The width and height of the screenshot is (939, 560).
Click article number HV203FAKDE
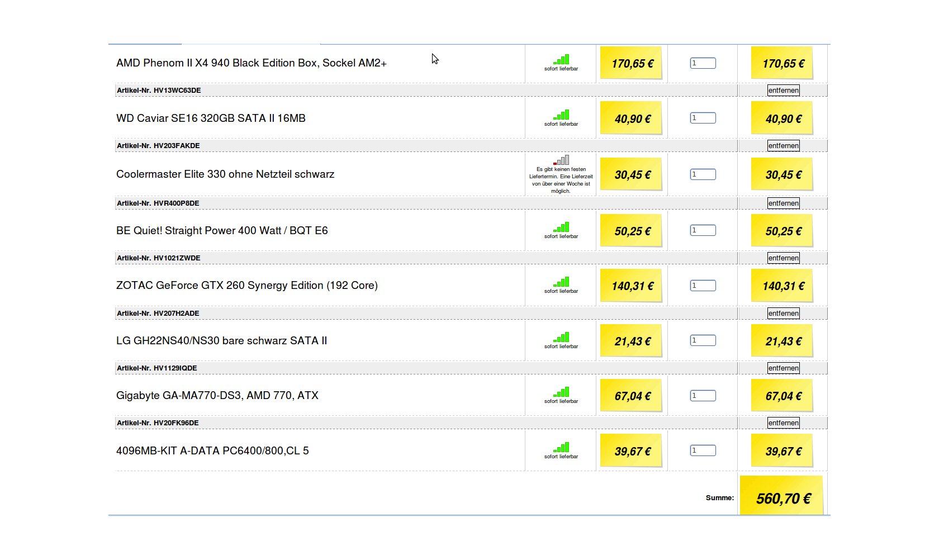click(158, 146)
